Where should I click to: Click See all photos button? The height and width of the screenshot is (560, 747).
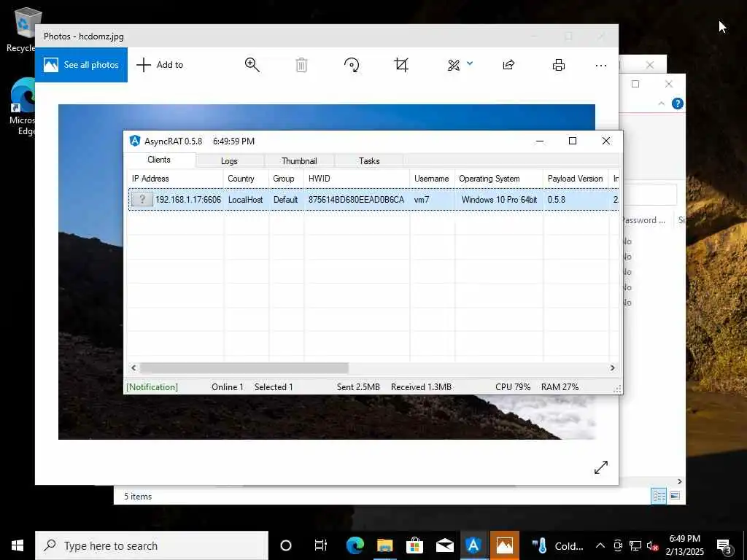click(81, 65)
